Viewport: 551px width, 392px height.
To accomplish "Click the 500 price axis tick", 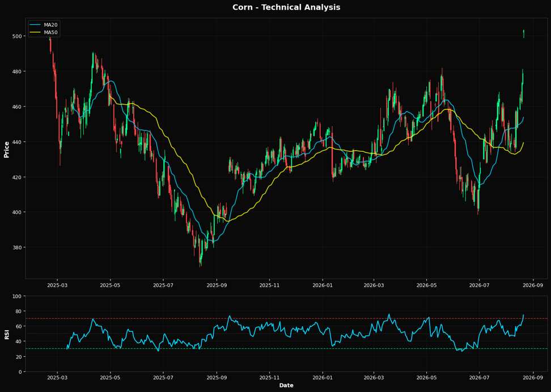I will pos(17,36).
